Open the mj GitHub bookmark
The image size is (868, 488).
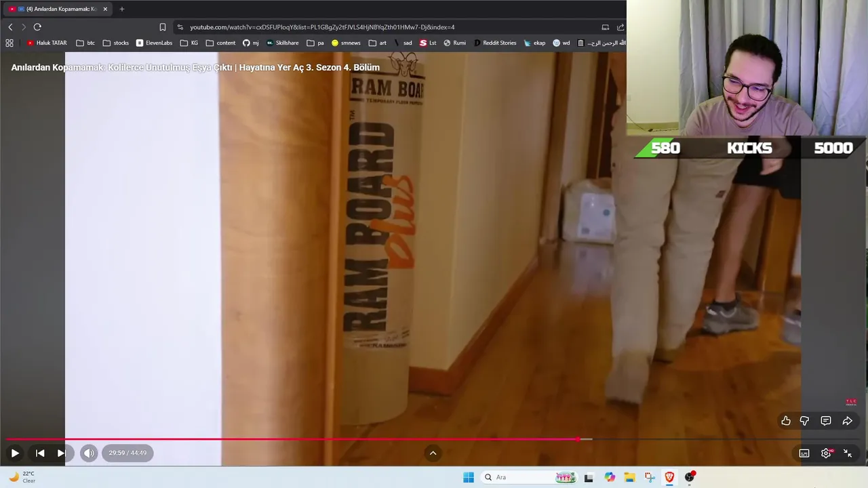251,43
